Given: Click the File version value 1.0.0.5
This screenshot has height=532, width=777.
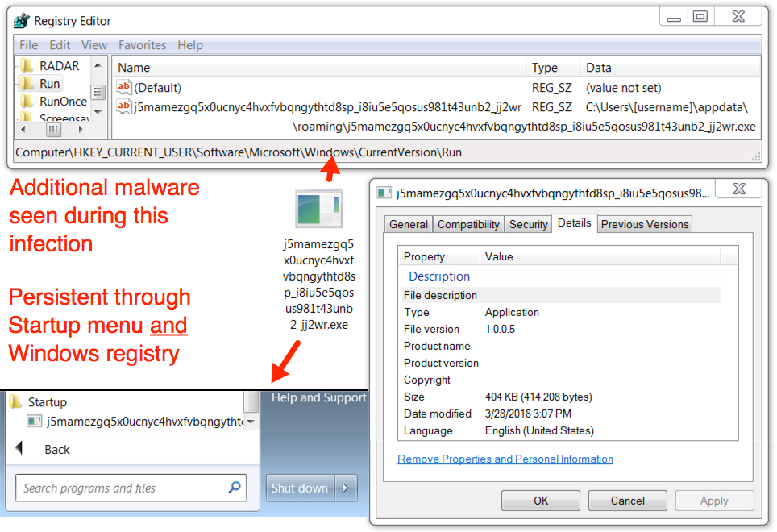Looking at the screenshot, I should point(500,329).
